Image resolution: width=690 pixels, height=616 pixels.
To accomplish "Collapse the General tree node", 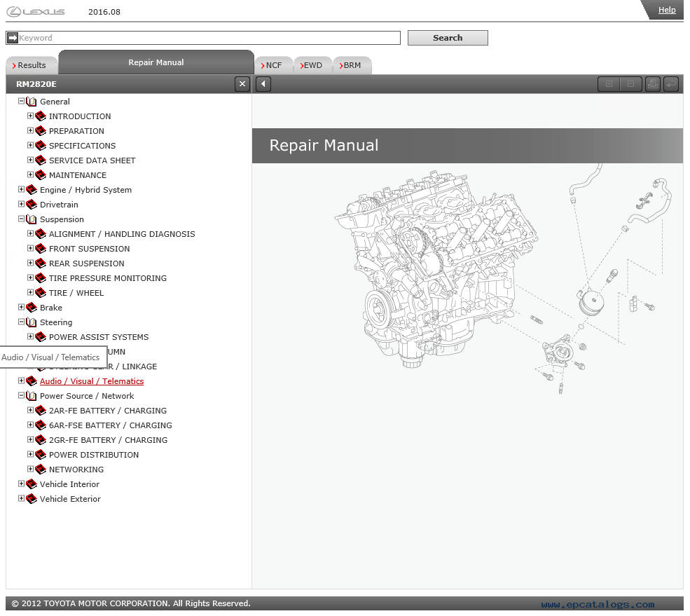I will coord(21,101).
